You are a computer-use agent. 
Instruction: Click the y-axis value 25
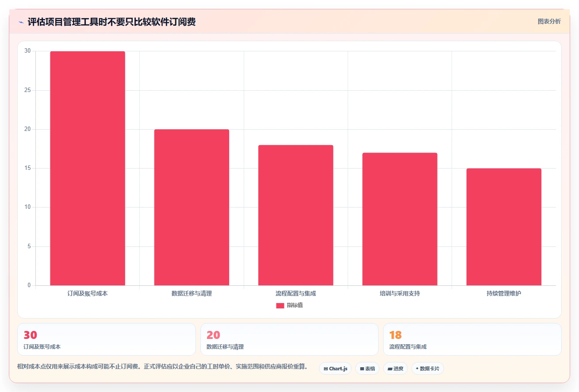(28, 90)
